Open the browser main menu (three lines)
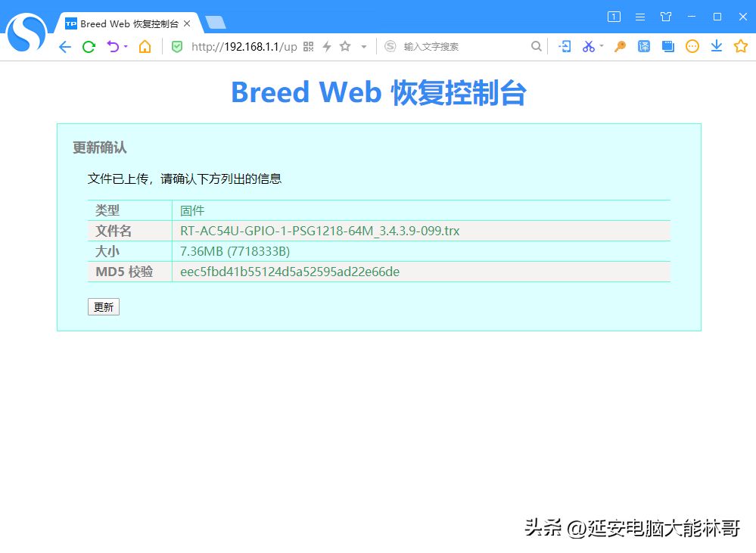The image size is (756, 553). [640, 17]
